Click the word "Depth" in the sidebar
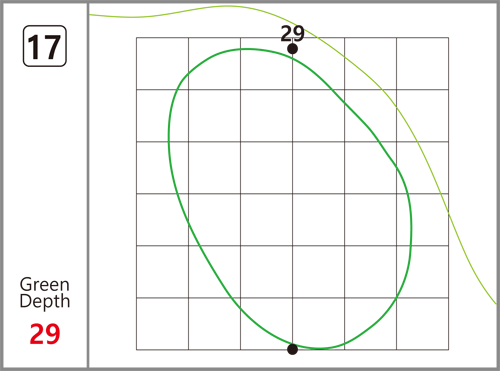This screenshot has width=500, height=371. click(x=45, y=301)
